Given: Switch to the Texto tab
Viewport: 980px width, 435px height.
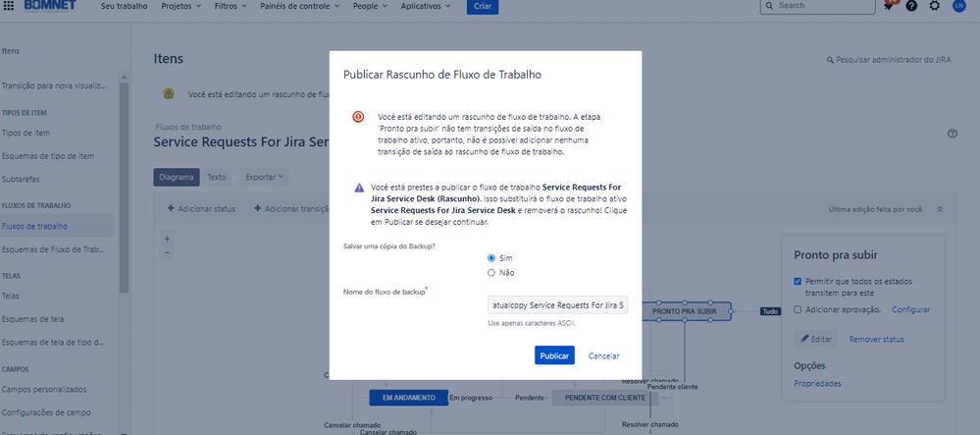Looking at the screenshot, I should 216,177.
